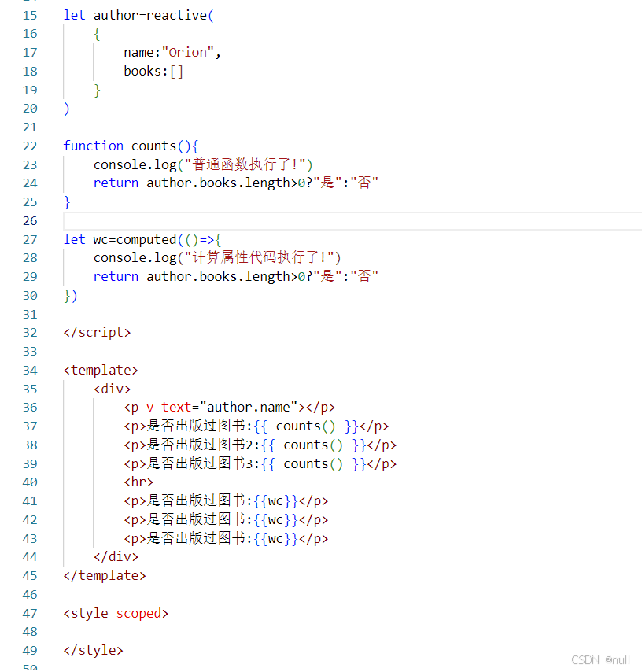Click '{{wc}}' on line 41
The image size is (642, 672).
pyautogui.click(x=275, y=501)
